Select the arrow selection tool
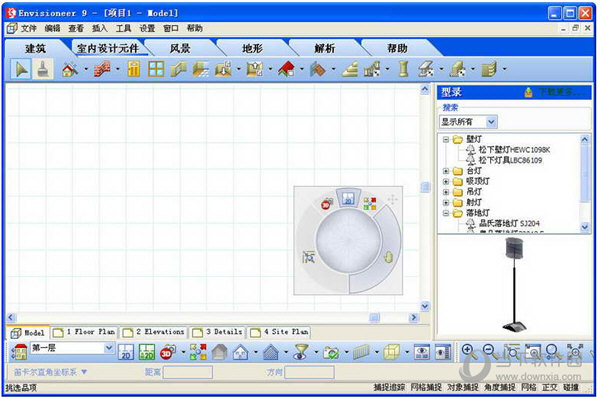Viewport: 600px width, 399px height. (21, 69)
